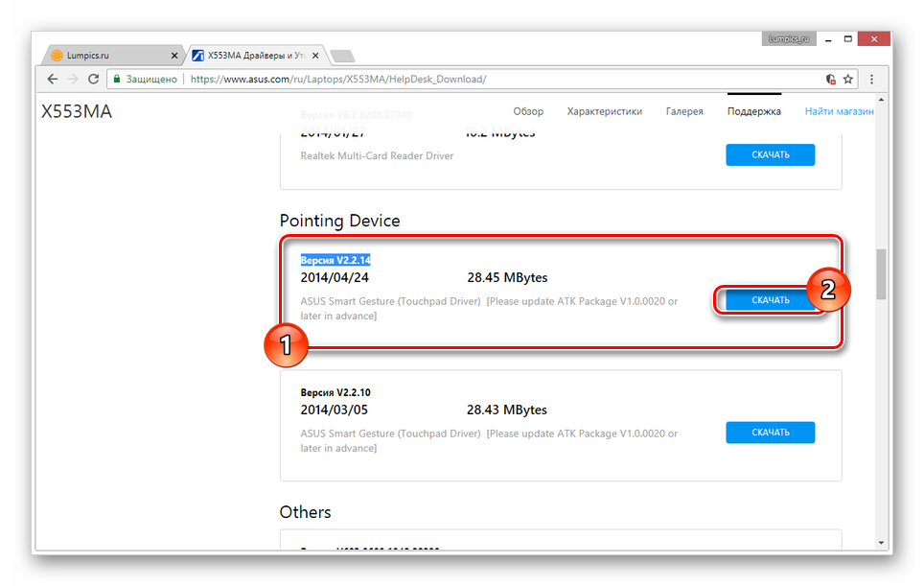Click the 28.45 MBytes size text

click(x=507, y=278)
